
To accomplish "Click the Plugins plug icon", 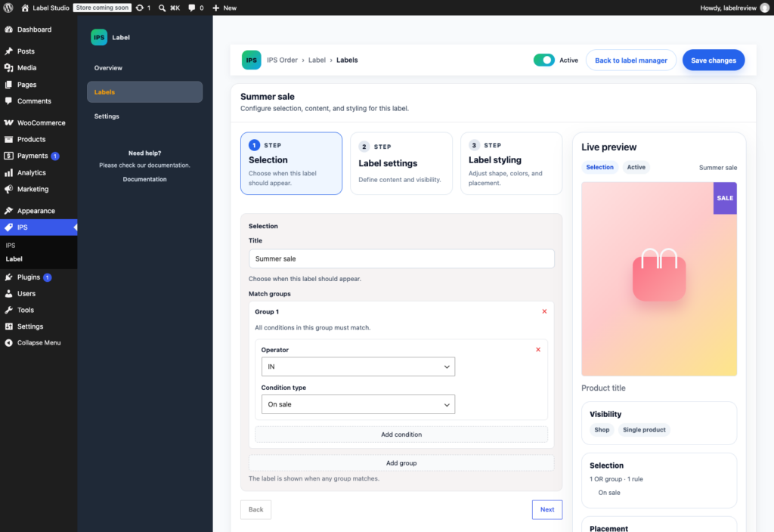I will coord(8,277).
